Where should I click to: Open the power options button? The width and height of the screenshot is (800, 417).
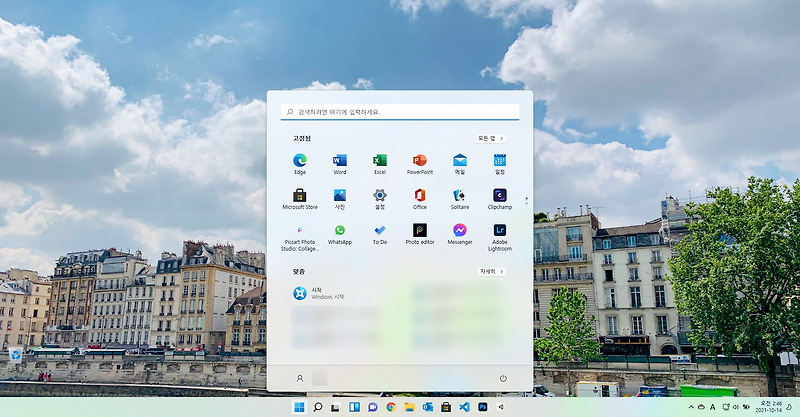pos(503,378)
